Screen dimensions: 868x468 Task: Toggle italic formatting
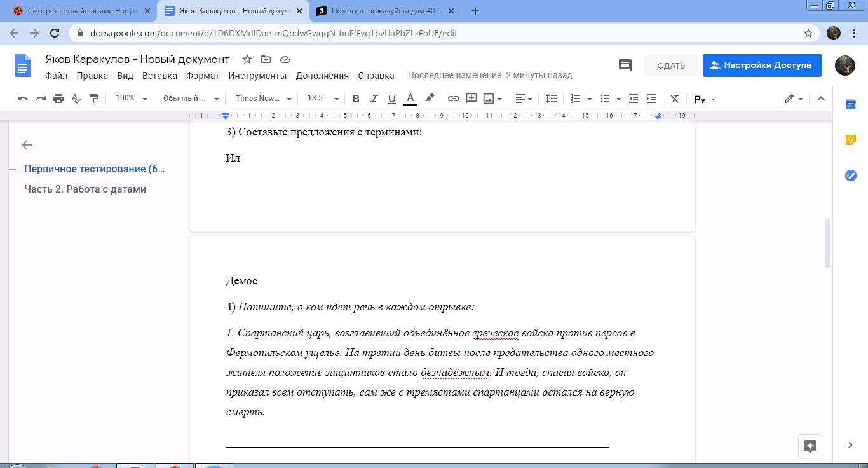click(x=374, y=99)
